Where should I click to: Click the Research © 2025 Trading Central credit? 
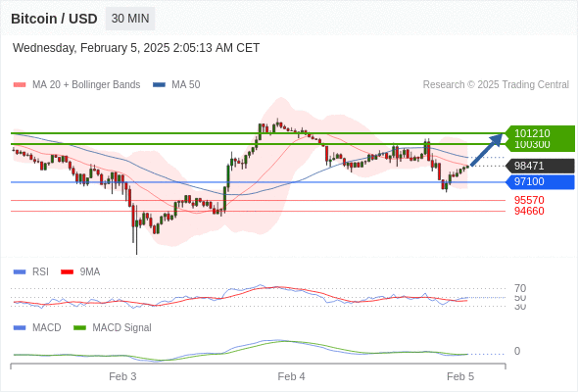tap(496, 85)
